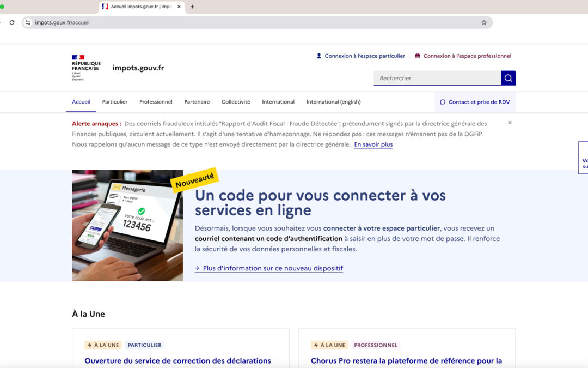Open the Partenaire navigation menu
This screenshot has height=368, width=588.
pos(197,102)
